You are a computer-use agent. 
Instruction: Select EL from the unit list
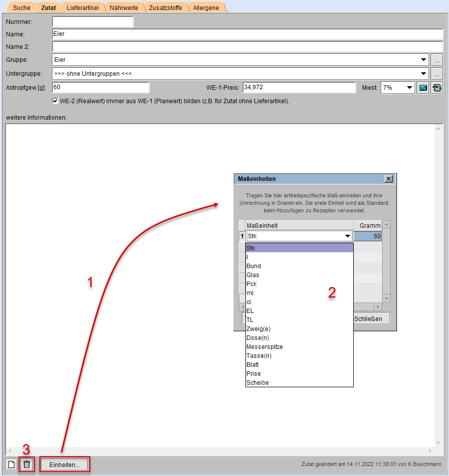pos(299,311)
